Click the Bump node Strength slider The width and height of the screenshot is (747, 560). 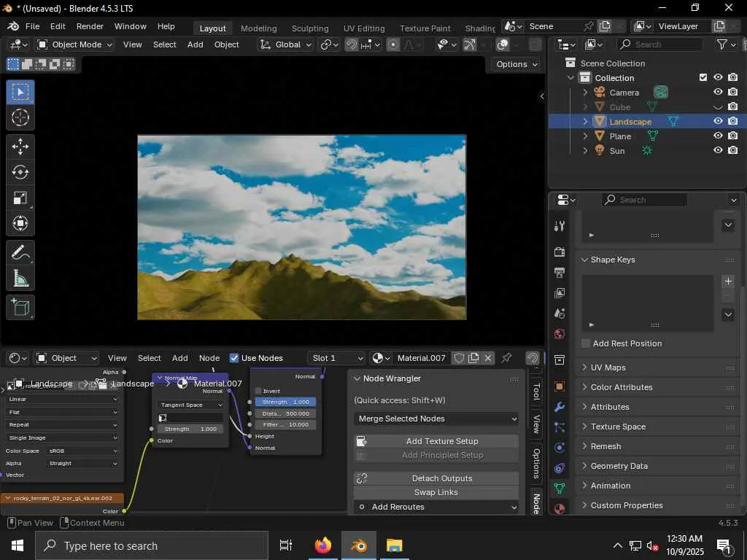(x=285, y=402)
